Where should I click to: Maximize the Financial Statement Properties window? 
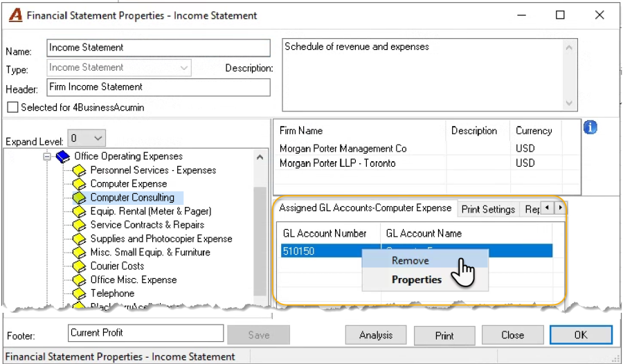[x=560, y=15]
